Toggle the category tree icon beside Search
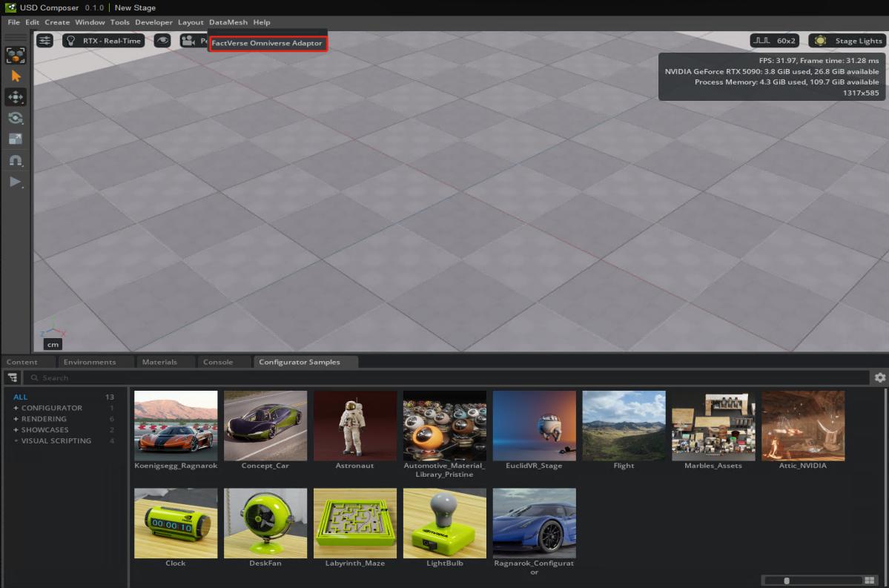Viewport: 889px width, 588px height. click(x=13, y=377)
